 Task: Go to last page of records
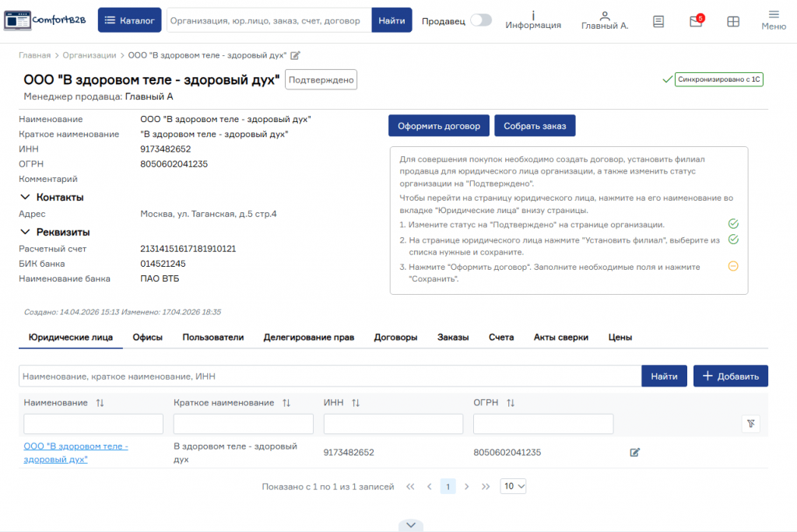486,487
